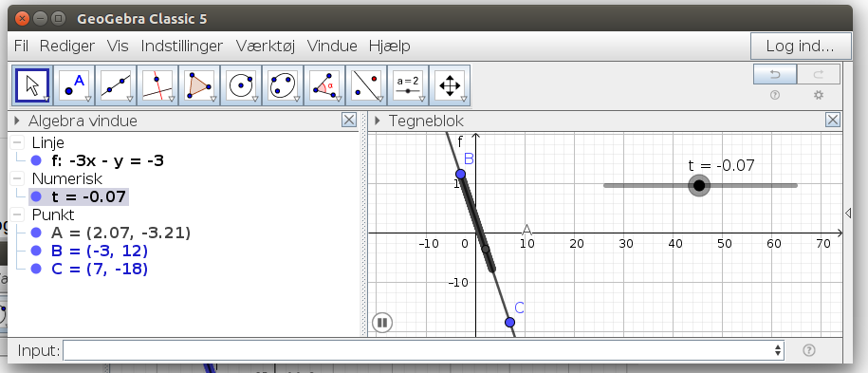868x373 pixels.
Task: Collapse the Linje group
Action: tap(18, 143)
